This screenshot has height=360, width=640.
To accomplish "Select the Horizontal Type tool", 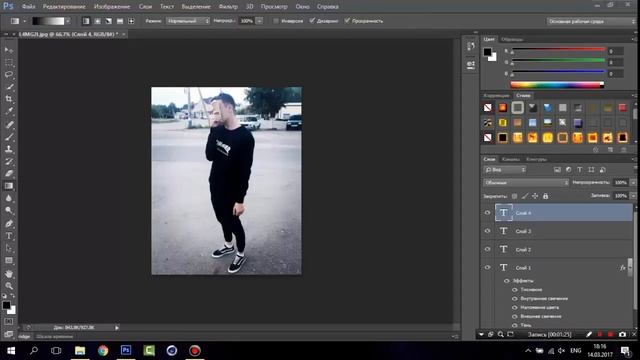I will 9,236.
